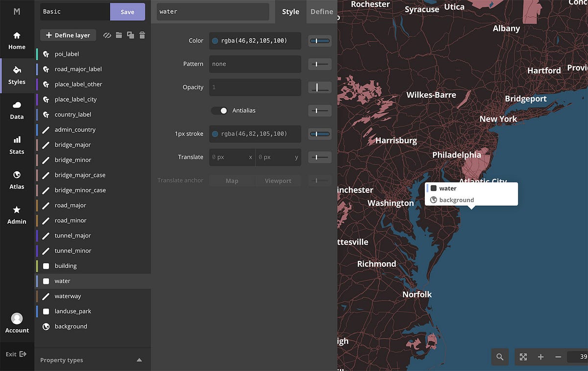Open the map search magnifier tool
Viewport: 588px width, 371px height.
tap(500, 357)
